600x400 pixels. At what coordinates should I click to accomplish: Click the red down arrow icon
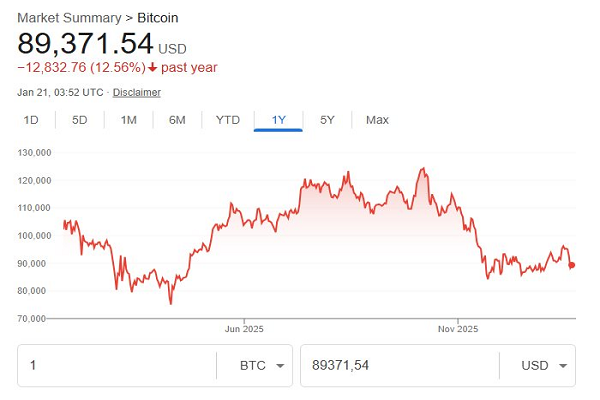(x=152, y=68)
